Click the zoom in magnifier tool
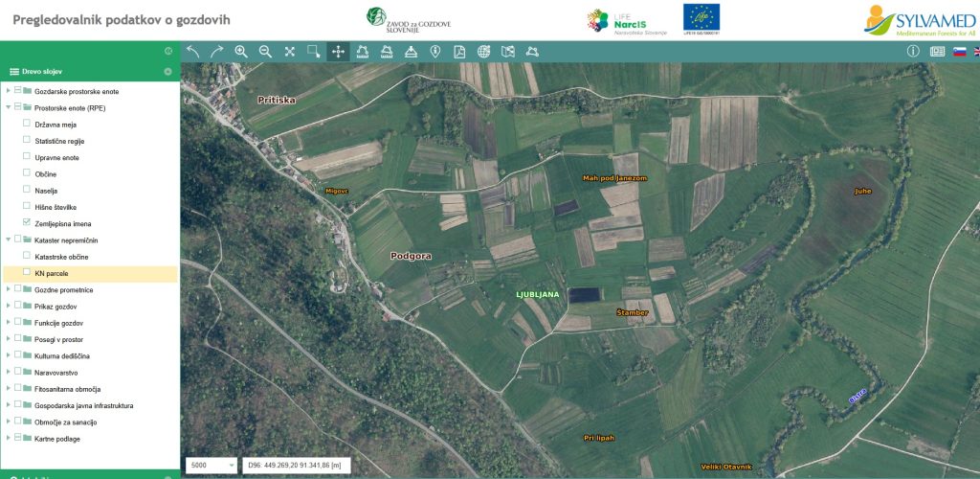 coord(241,52)
